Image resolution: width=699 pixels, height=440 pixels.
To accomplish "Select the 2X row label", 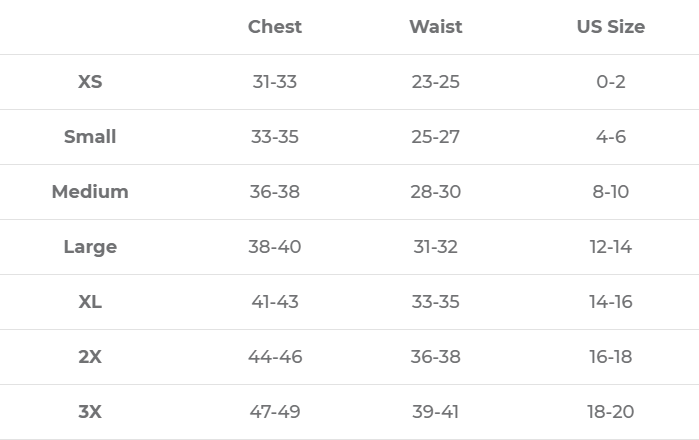I will tap(90, 357).
